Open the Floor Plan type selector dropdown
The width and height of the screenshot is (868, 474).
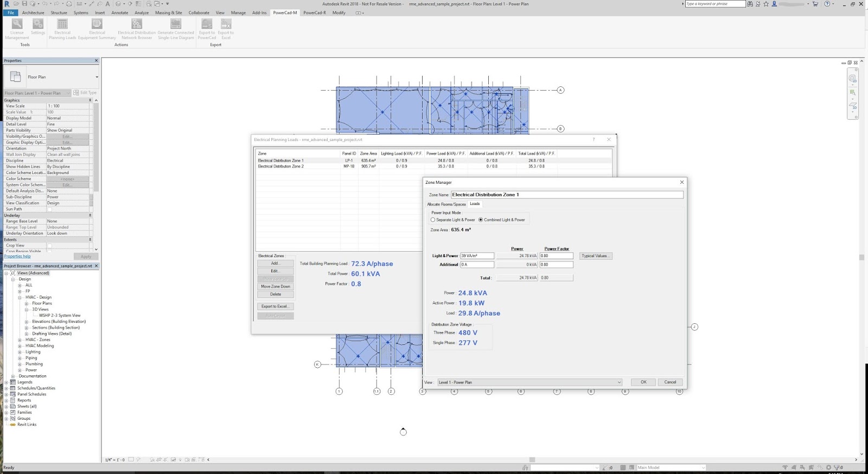click(97, 77)
